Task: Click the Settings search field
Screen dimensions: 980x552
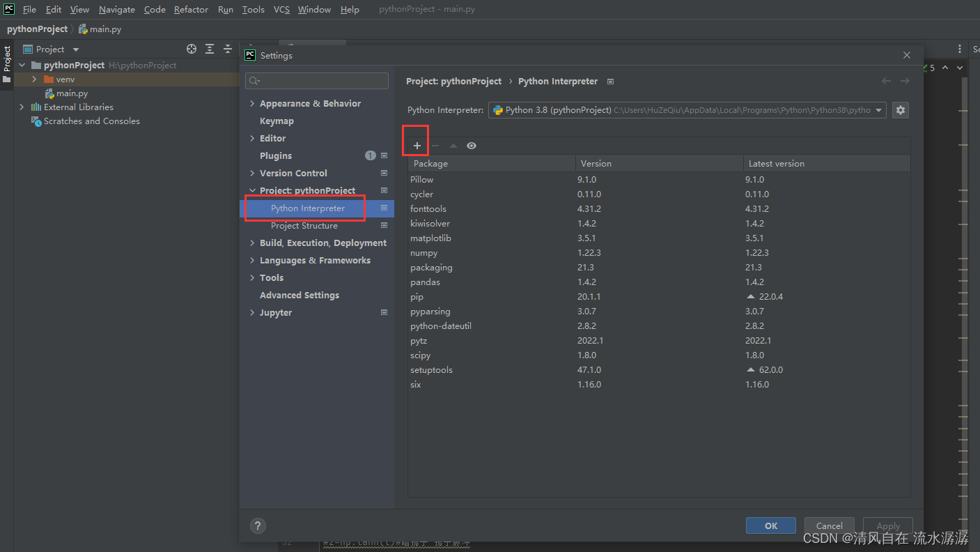Action: coord(317,81)
